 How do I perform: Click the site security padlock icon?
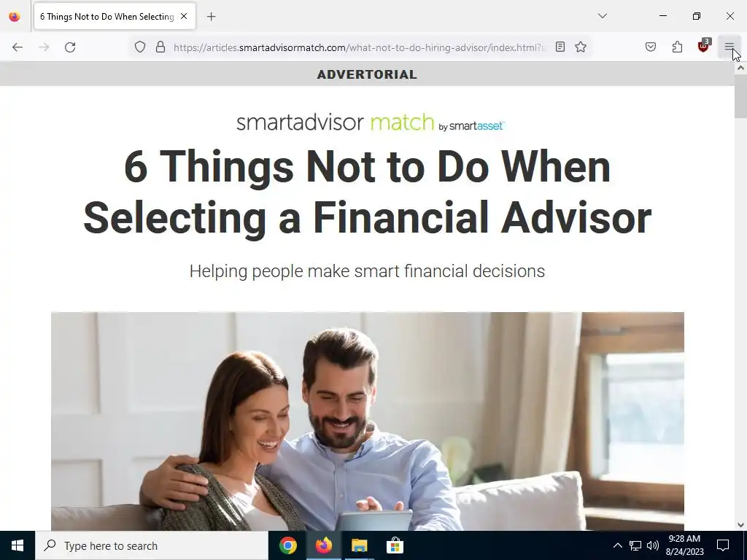coord(160,47)
